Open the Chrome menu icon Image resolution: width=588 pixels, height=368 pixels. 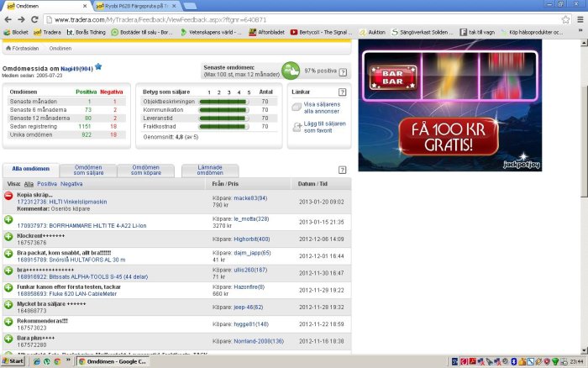pyautogui.click(x=580, y=19)
